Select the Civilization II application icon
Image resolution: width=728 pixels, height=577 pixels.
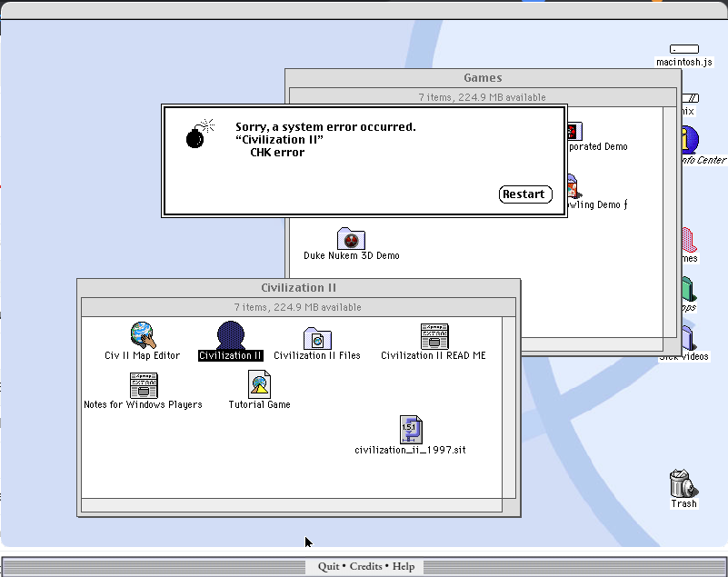point(230,334)
